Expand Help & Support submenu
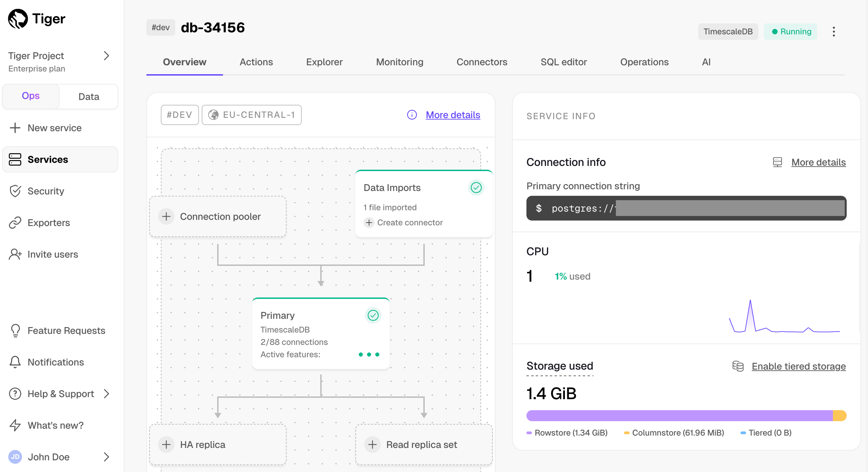Screen dimensions: 868x472 tap(107, 394)
